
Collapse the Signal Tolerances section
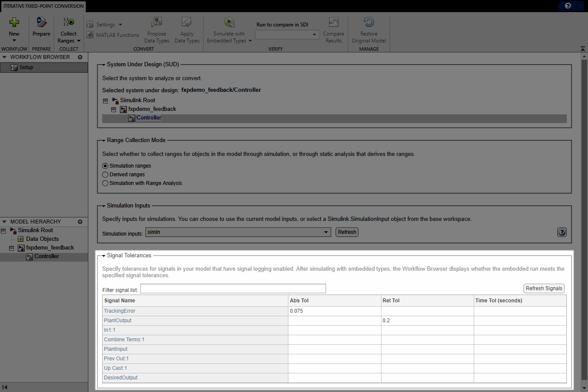[x=104, y=255]
